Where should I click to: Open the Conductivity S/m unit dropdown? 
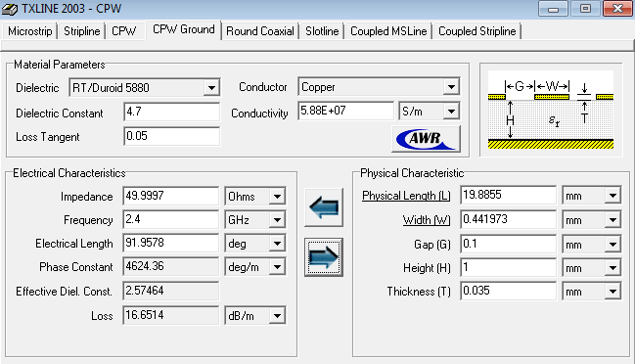(x=451, y=111)
